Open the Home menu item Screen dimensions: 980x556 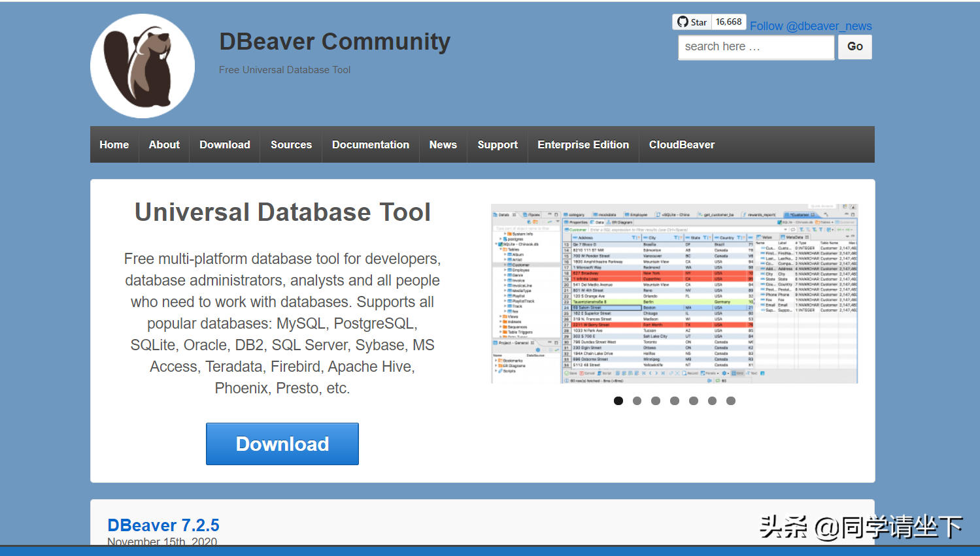pos(114,145)
